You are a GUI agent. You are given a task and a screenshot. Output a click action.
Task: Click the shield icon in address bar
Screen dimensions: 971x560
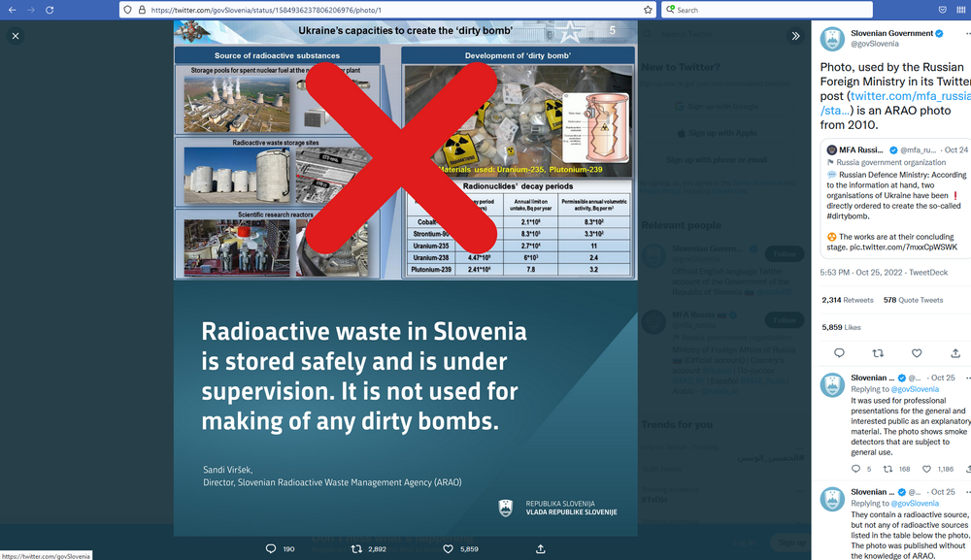[128, 10]
